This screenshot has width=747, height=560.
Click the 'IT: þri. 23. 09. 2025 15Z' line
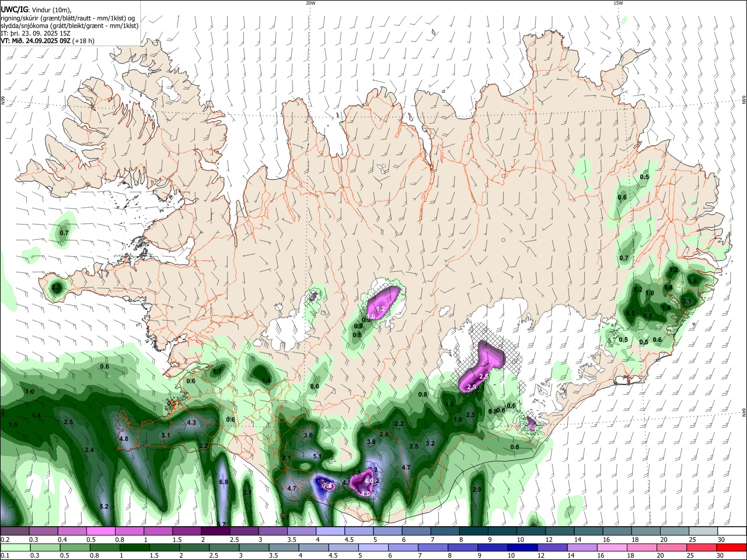pos(35,33)
